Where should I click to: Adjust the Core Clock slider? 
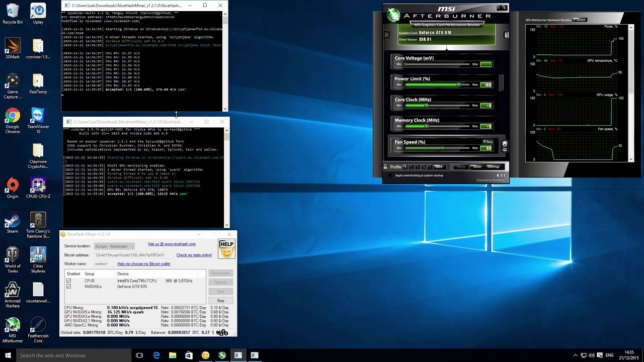437,106
